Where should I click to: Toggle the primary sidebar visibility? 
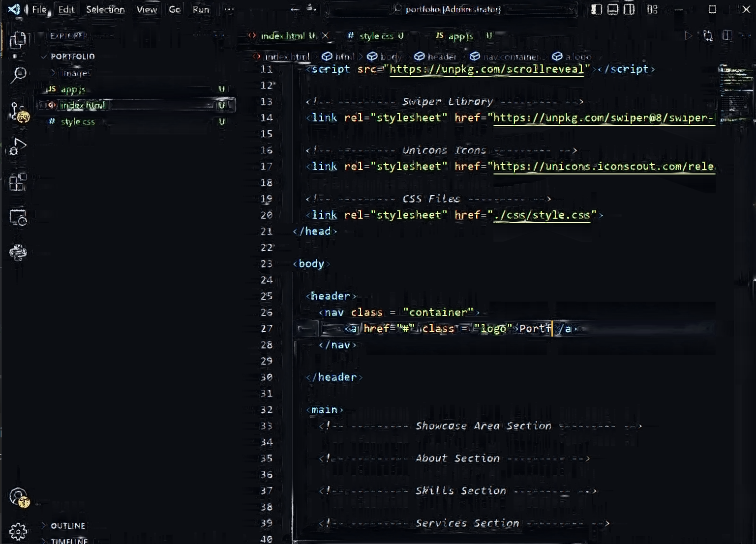tap(596, 9)
